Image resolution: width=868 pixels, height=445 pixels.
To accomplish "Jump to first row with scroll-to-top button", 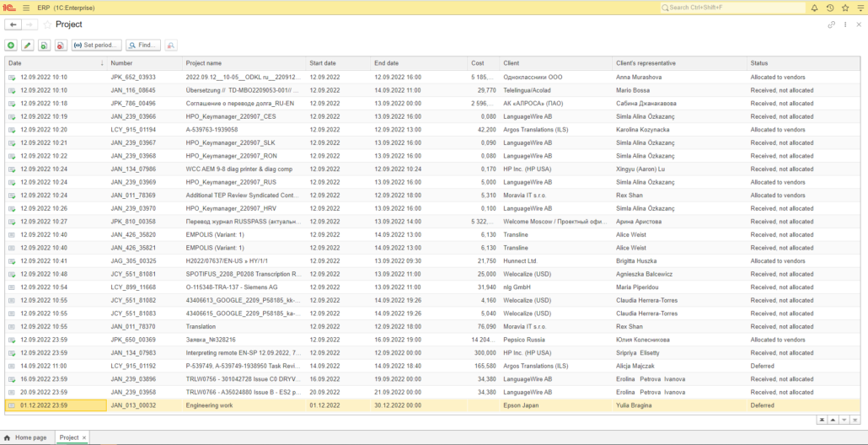I will click(x=822, y=419).
